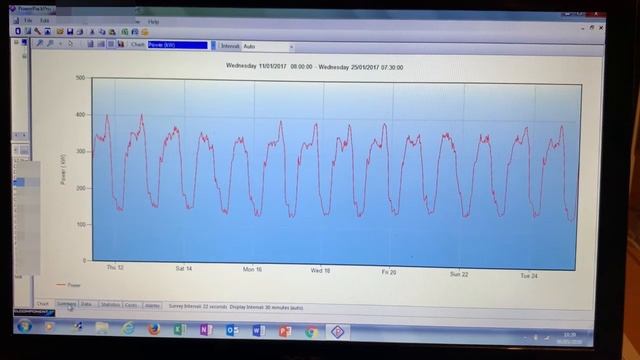Click the Thu 12 axis label
Viewport: 640px width, 360px height.
click(x=115, y=267)
